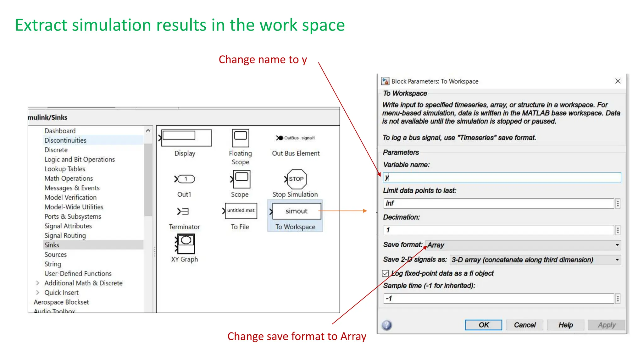This screenshot has height=362, width=644.
Task: Select the Out Bus Element block icon
Action: click(x=295, y=138)
